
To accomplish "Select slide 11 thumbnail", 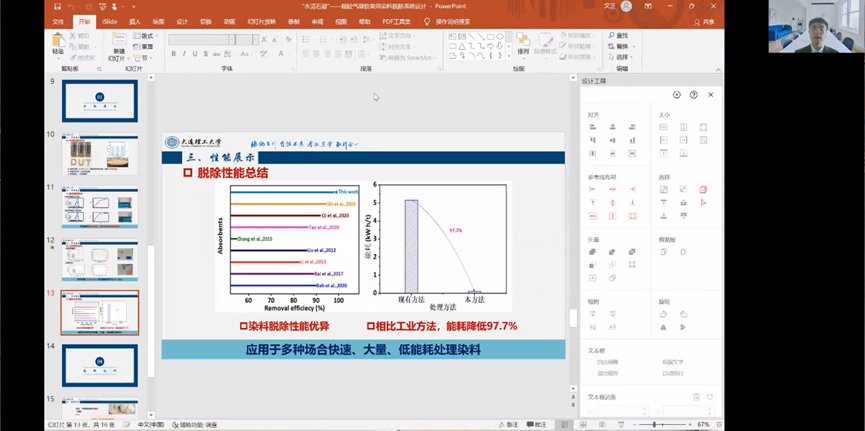I will coord(100,207).
